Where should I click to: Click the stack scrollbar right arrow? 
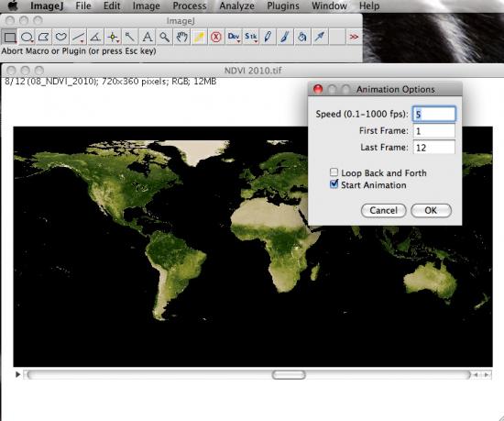(487, 375)
